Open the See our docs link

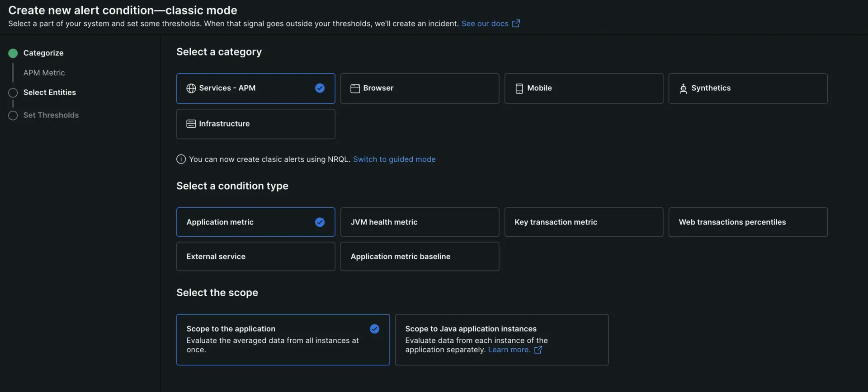pos(485,23)
